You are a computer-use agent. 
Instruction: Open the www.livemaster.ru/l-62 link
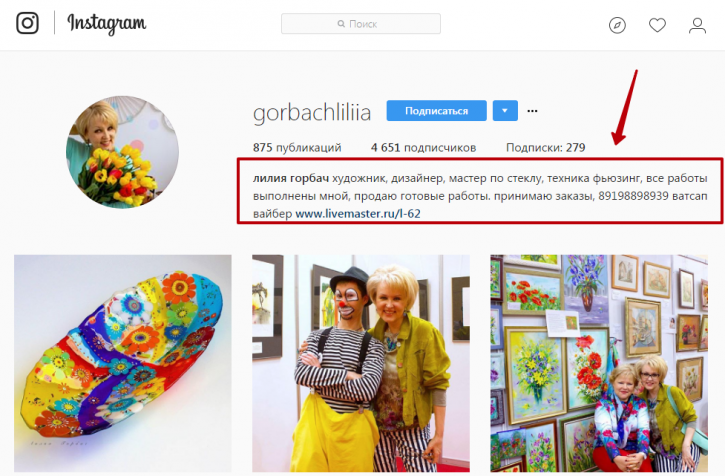[358, 214]
